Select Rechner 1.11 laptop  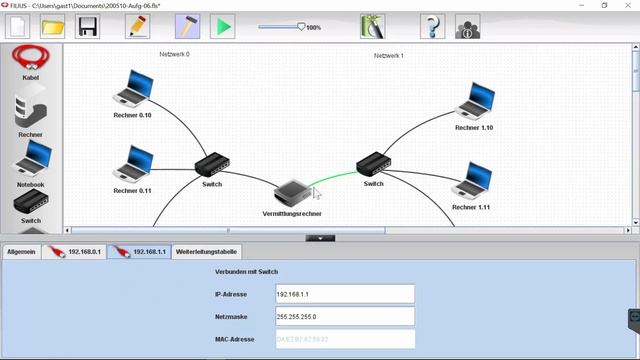472,180
